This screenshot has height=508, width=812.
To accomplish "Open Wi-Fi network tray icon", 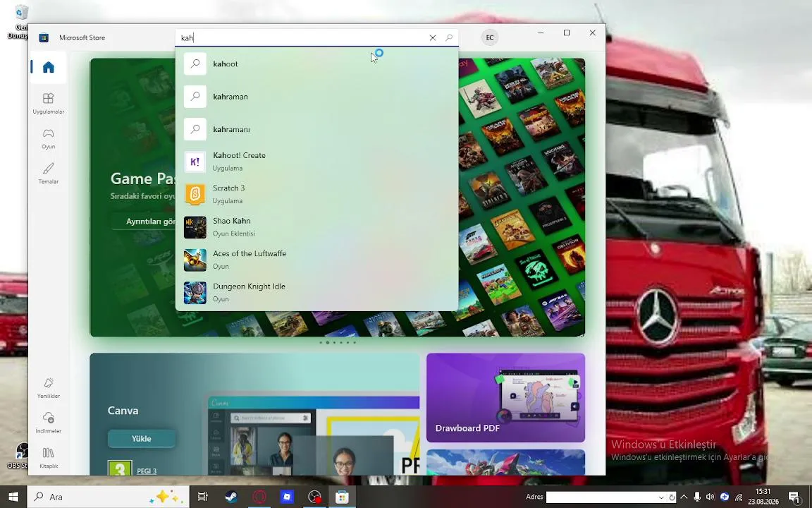I will (x=739, y=497).
